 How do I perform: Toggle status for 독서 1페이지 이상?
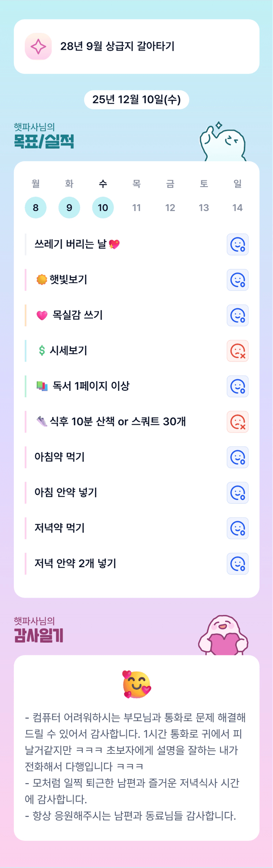click(238, 386)
